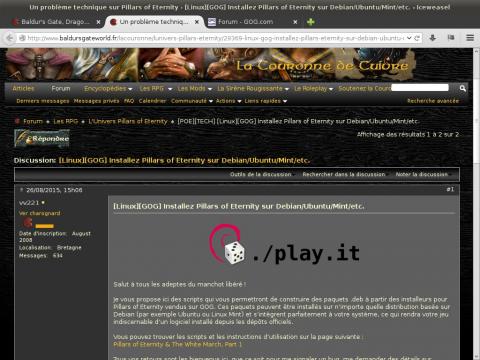Close the Forum - GOG.com tab
This screenshot has height=360, width=480.
pyautogui.click(x=295, y=22)
